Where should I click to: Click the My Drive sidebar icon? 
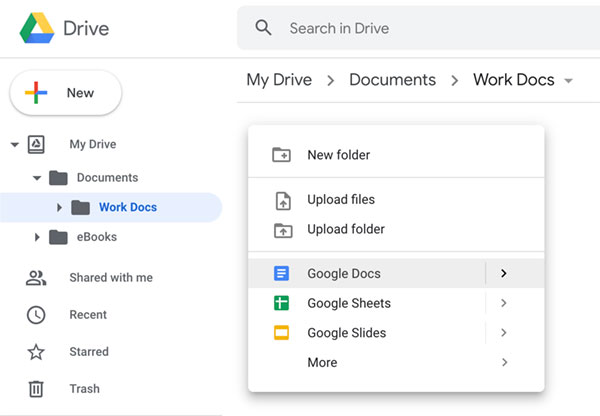(36, 144)
